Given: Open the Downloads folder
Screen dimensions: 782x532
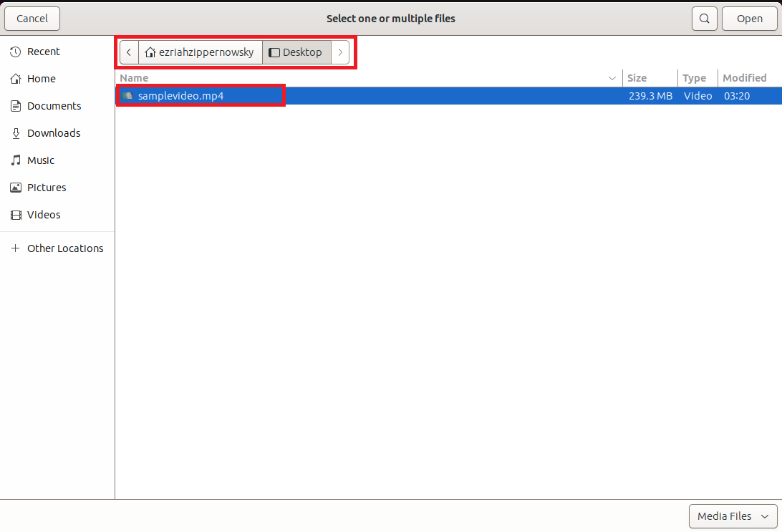Looking at the screenshot, I should [53, 132].
